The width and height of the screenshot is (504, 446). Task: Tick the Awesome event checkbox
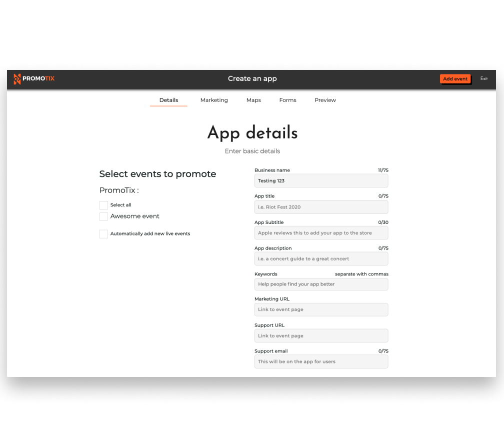pyautogui.click(x=103, y=216)
